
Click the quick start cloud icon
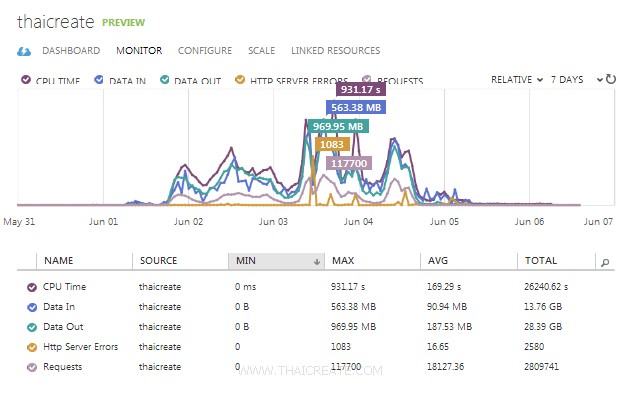tap(24, 51)
